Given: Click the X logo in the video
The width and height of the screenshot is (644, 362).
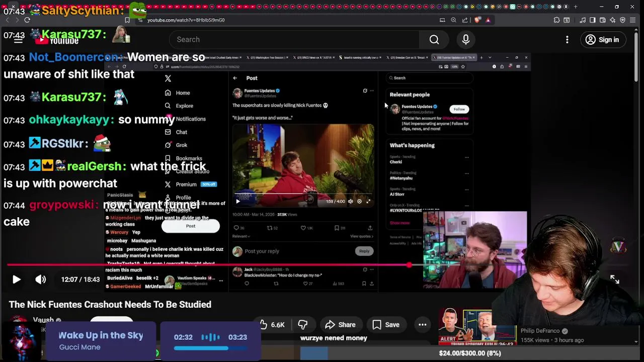Looking at the screenshot, I should point(168,78).
